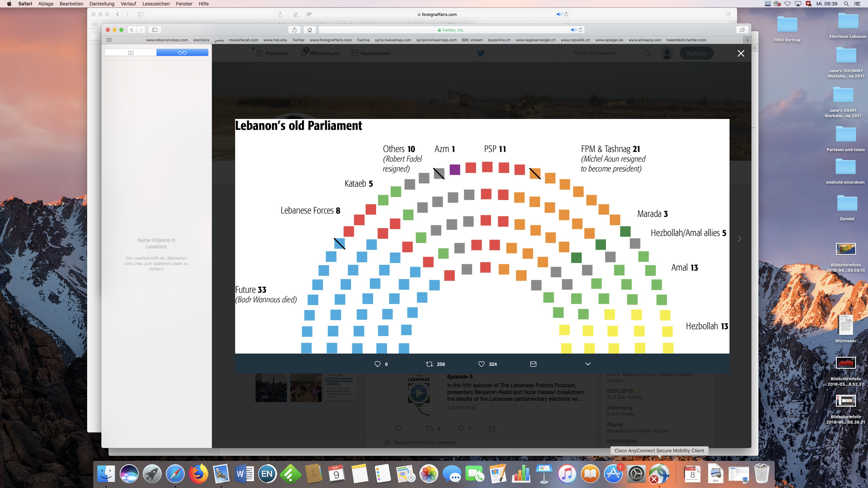Go to next image with right arrow
This screenshot has width=868, height=488.
[x=739, y=238]
